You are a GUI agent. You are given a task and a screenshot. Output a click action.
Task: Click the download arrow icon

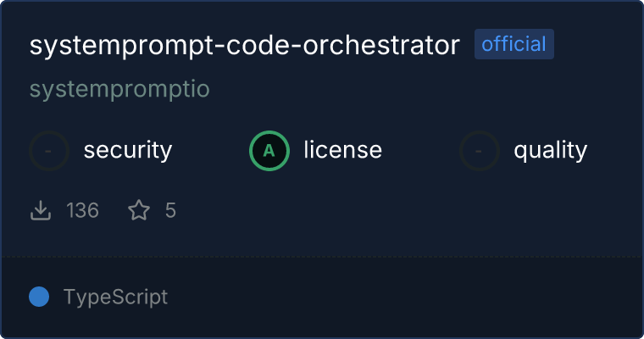[41, 210]
